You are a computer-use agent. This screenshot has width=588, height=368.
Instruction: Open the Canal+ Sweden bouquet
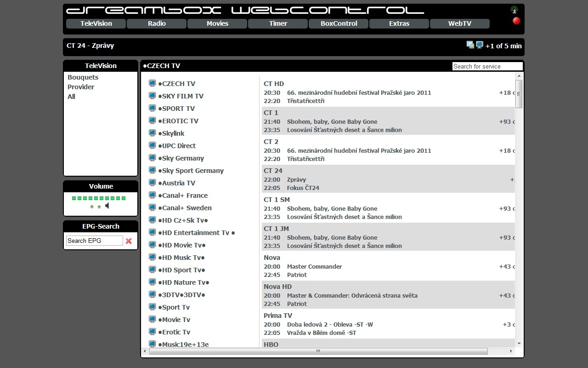pos(185,208)
